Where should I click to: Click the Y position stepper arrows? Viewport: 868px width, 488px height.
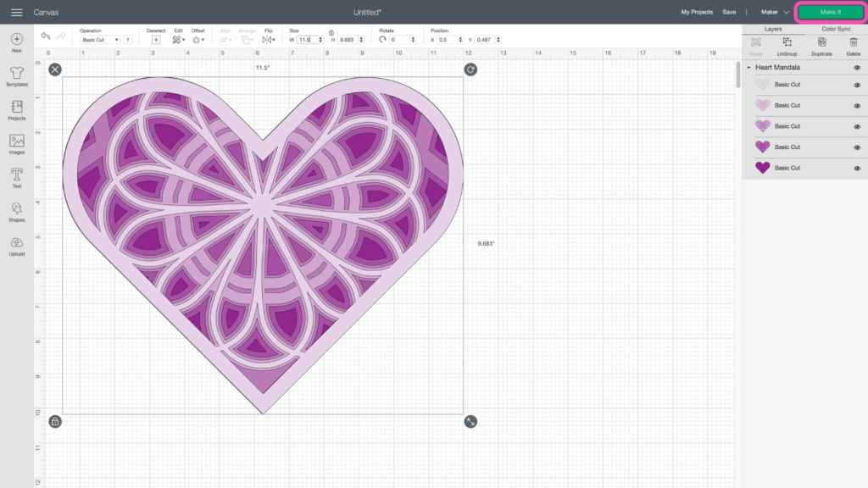pos(498,40)
